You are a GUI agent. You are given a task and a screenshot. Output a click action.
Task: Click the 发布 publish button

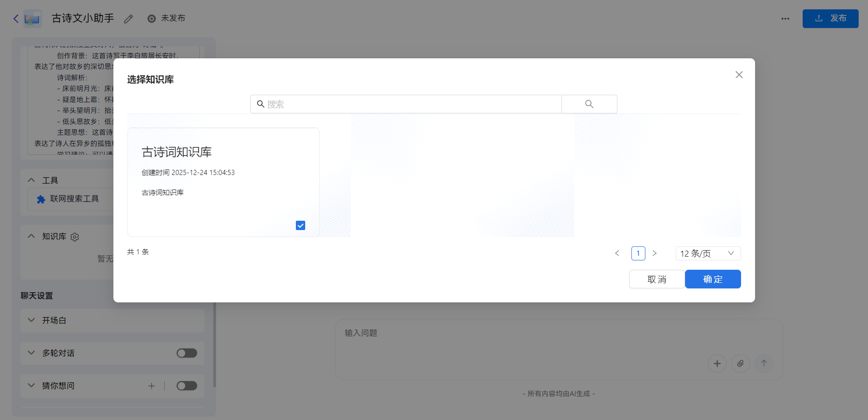830,19
